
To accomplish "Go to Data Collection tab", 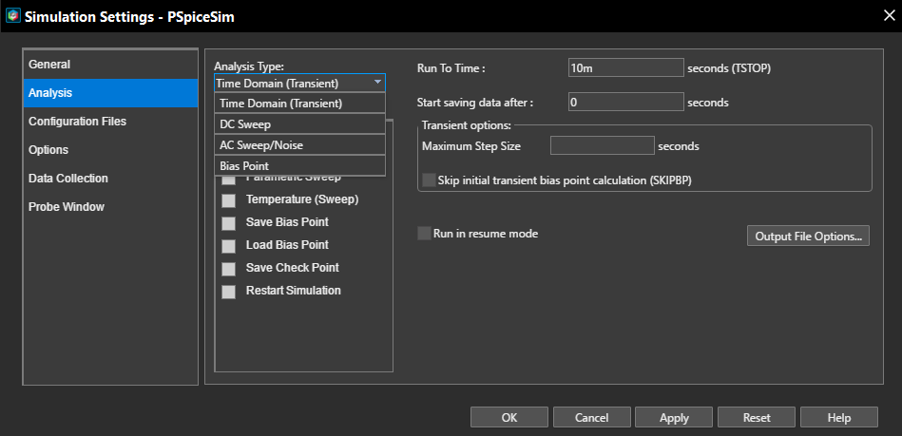I will 110,178.
